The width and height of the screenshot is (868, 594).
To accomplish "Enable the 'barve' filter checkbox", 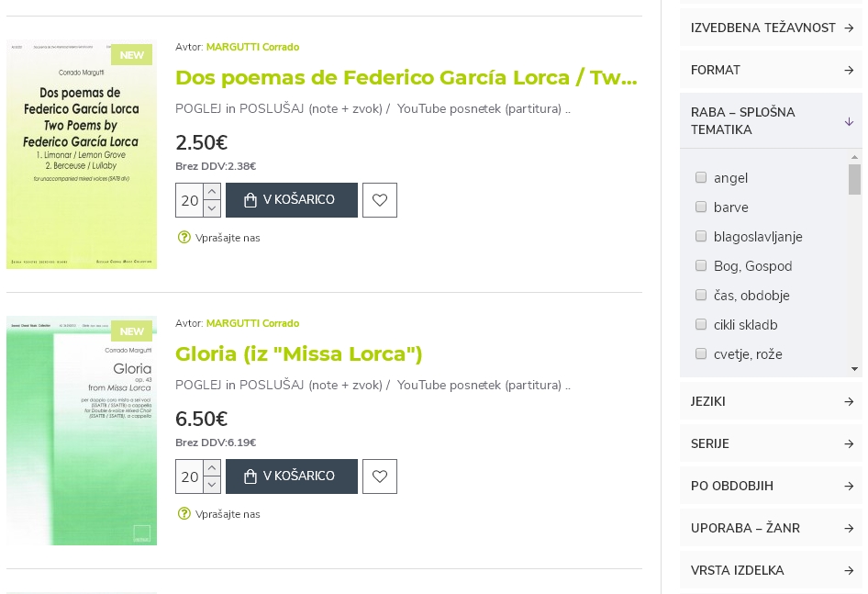I will click(701, 207).
